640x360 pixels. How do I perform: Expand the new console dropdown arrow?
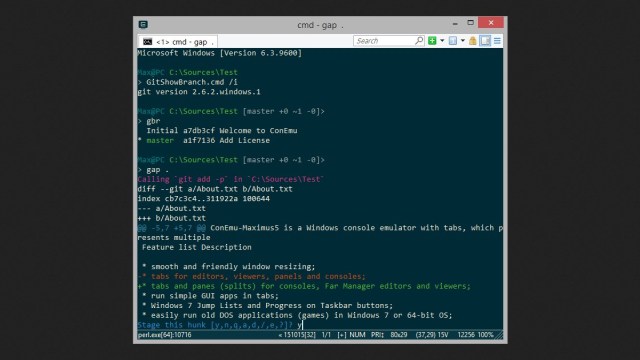point(442,41)
